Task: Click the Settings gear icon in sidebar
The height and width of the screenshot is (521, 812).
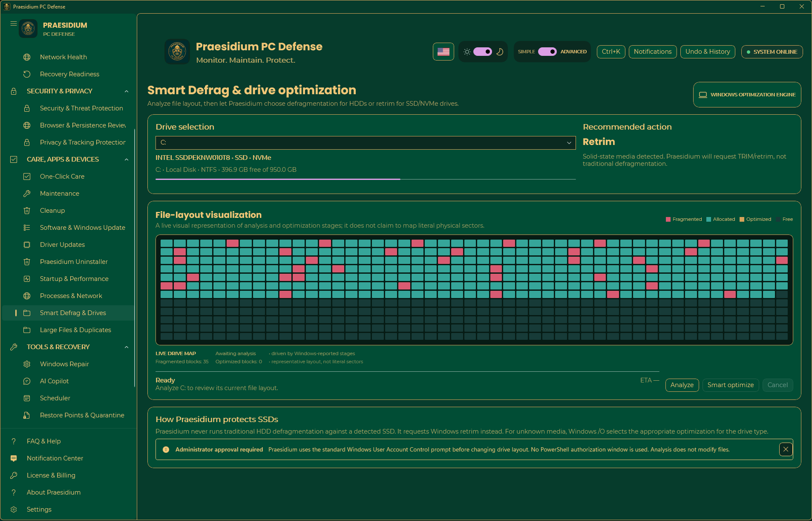Action: coord(14,509)
